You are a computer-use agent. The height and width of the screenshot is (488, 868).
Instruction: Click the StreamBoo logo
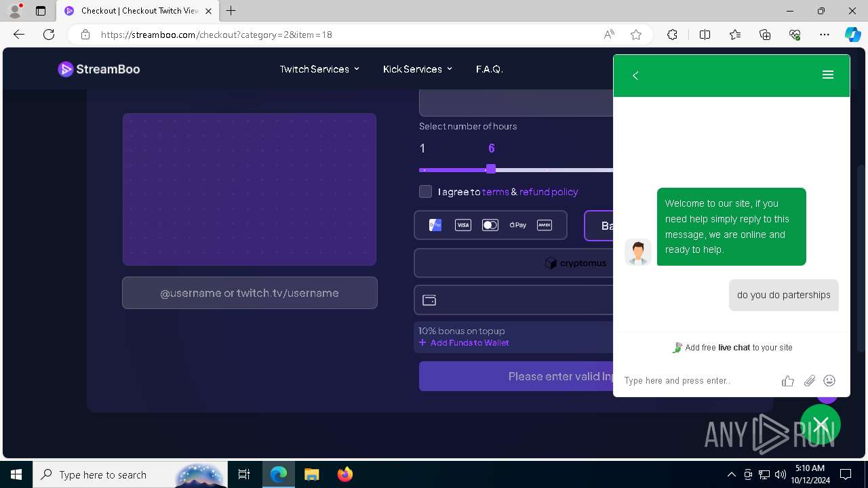[x=99, y=69]
